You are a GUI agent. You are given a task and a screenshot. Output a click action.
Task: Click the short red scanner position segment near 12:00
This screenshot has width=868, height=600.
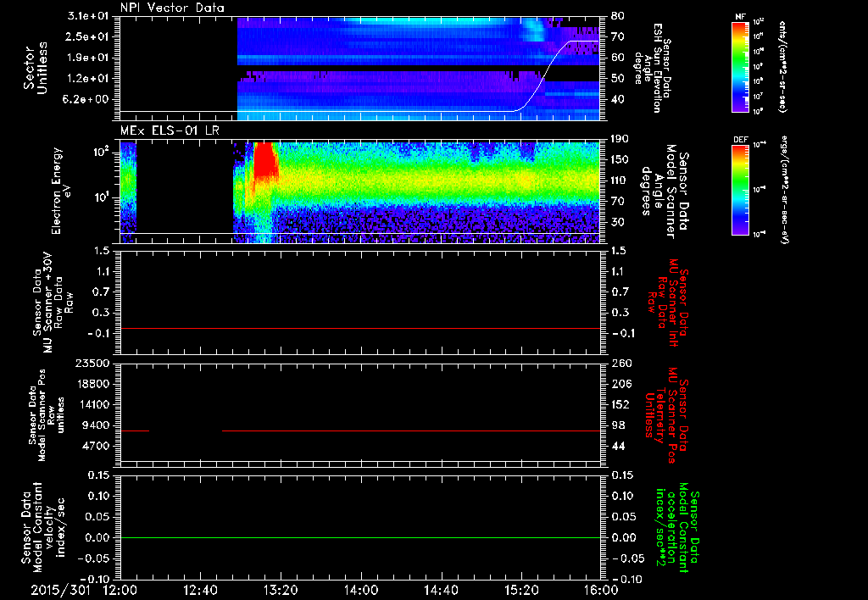tap(135, 431)
